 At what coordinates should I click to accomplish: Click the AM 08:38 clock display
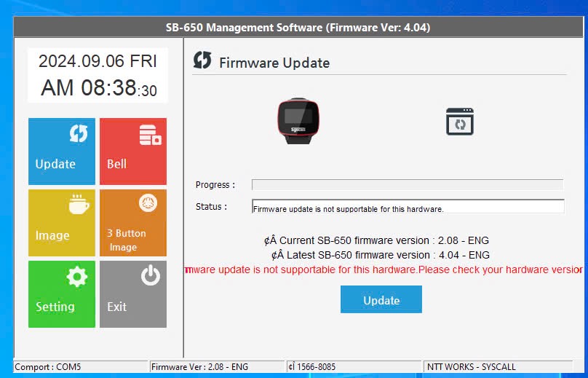(x=99, y=88)
